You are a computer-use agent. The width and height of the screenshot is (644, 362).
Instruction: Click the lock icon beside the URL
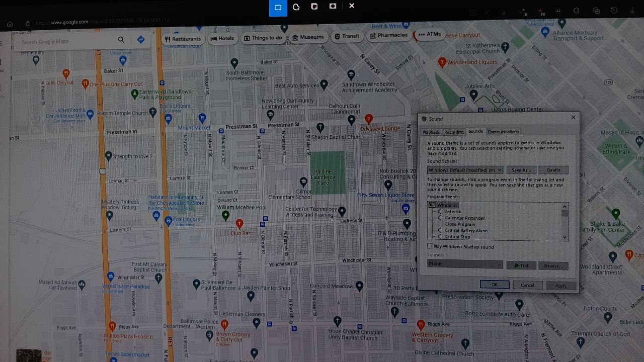[28, 23]
